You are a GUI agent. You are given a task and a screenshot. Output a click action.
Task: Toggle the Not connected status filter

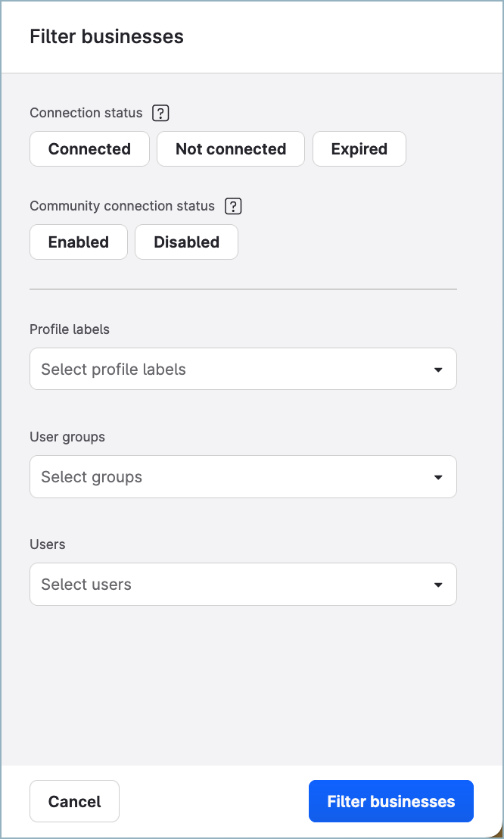(x=231, y=149)
